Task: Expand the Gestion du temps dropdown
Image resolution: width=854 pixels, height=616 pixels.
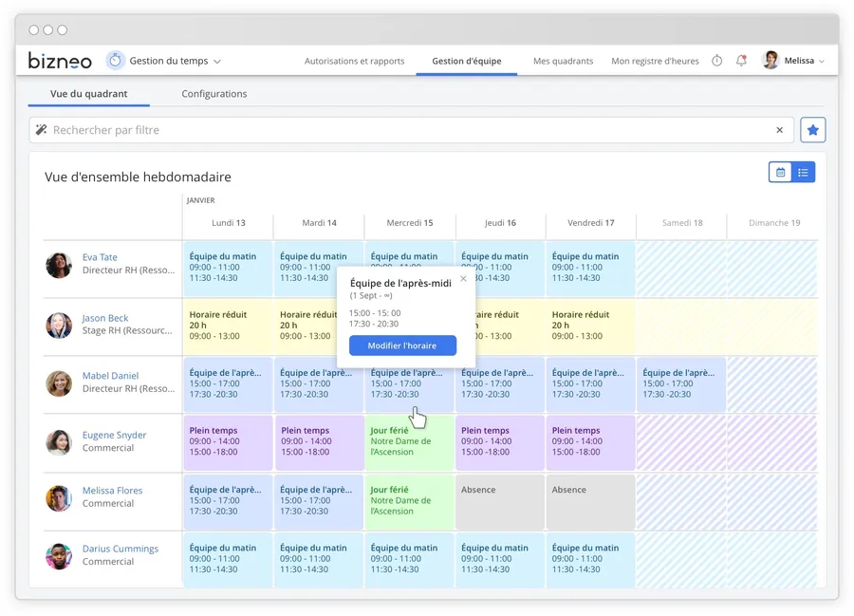Action: 217,62
